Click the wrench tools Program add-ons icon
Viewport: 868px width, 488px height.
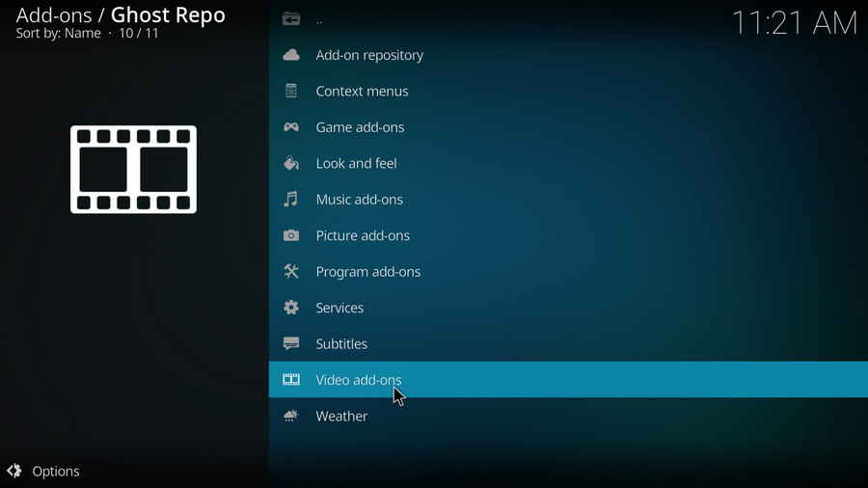point(291,272)
